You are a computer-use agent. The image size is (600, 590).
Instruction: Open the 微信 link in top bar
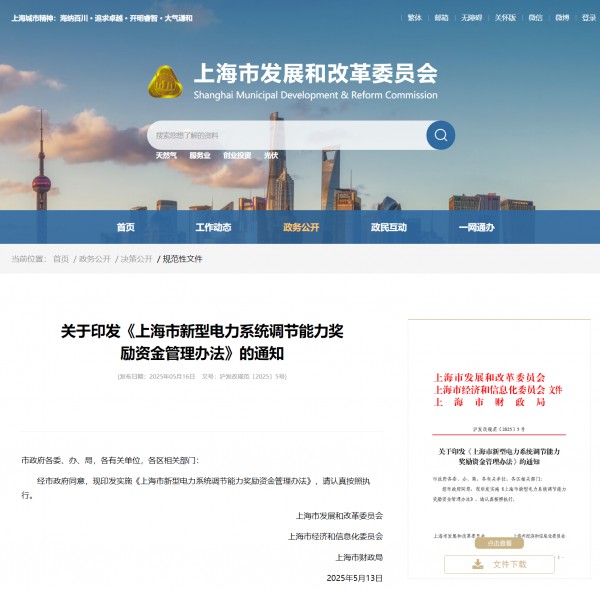535,18
